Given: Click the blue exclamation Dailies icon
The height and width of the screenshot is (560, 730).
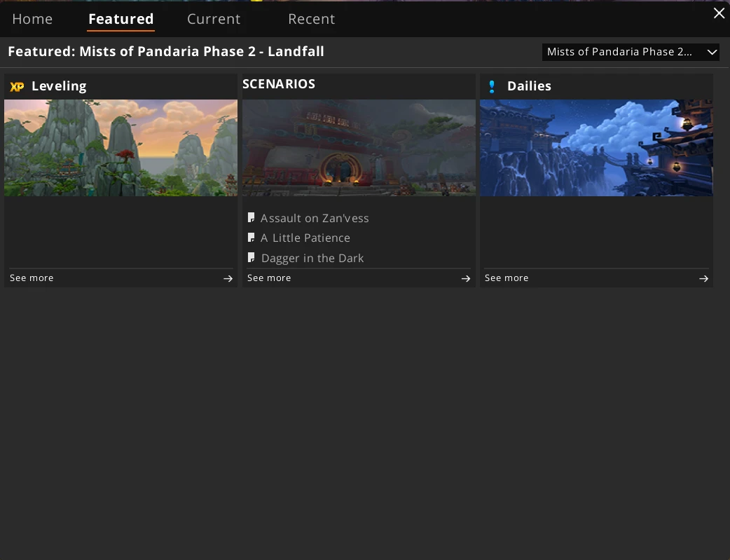Looking at the screenshot, I should point(492,87).
